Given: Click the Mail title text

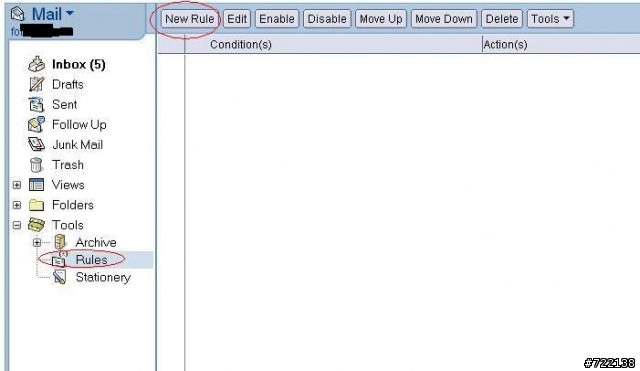Looking at the screenshot, I should 47,14.
